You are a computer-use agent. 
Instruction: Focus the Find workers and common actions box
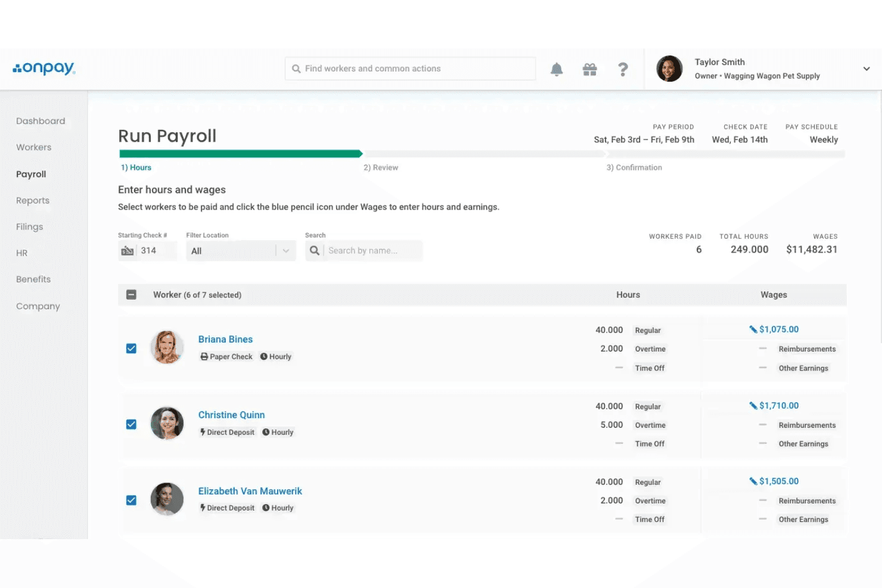[410, 69]
